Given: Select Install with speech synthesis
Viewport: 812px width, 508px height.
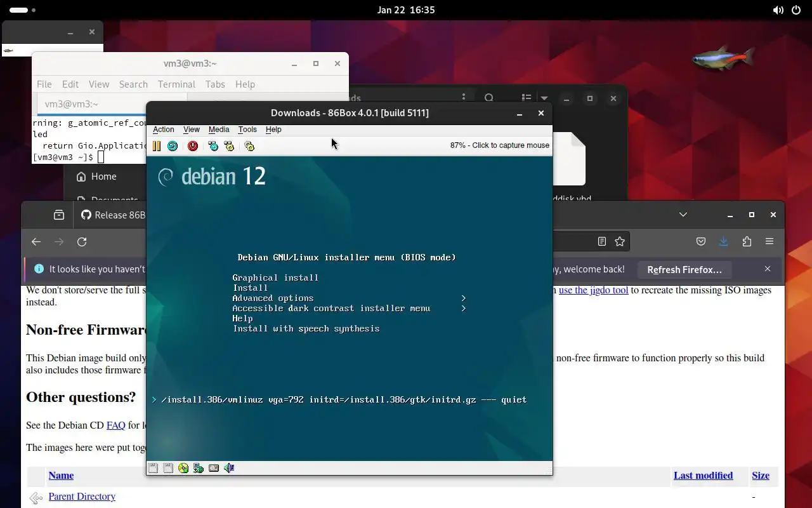Looking at the screenshot, I should coord(306,328).
